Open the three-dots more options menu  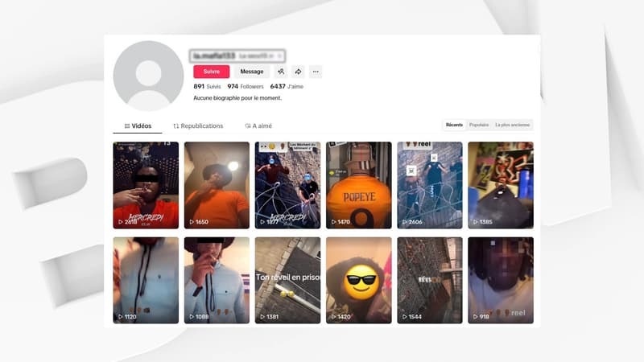coord(316,72)
